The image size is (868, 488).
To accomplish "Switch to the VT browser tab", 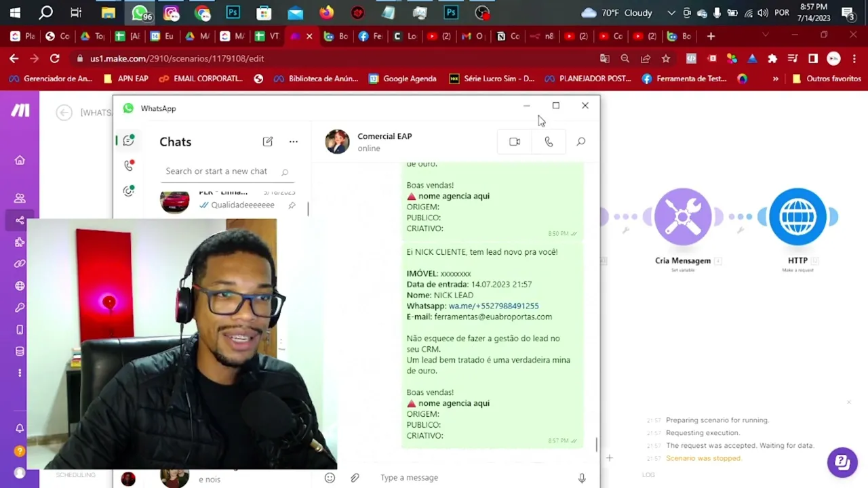I will click(267, 36).
